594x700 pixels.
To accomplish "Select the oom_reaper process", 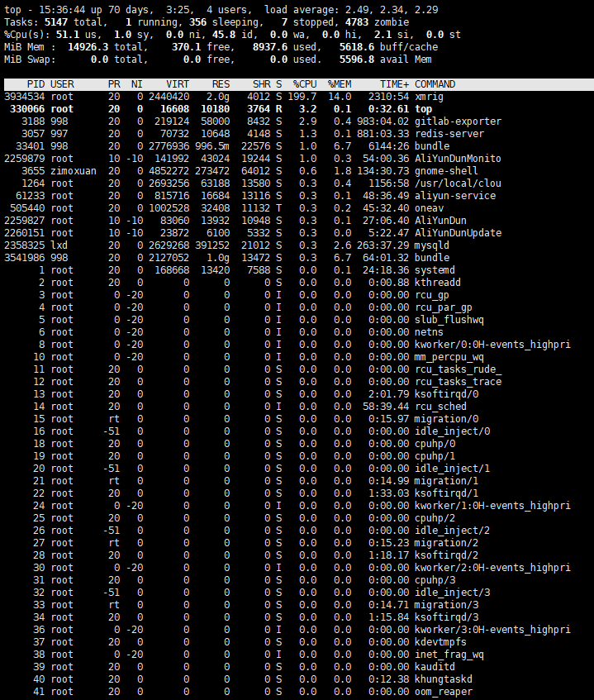I will tap(444, 692).
